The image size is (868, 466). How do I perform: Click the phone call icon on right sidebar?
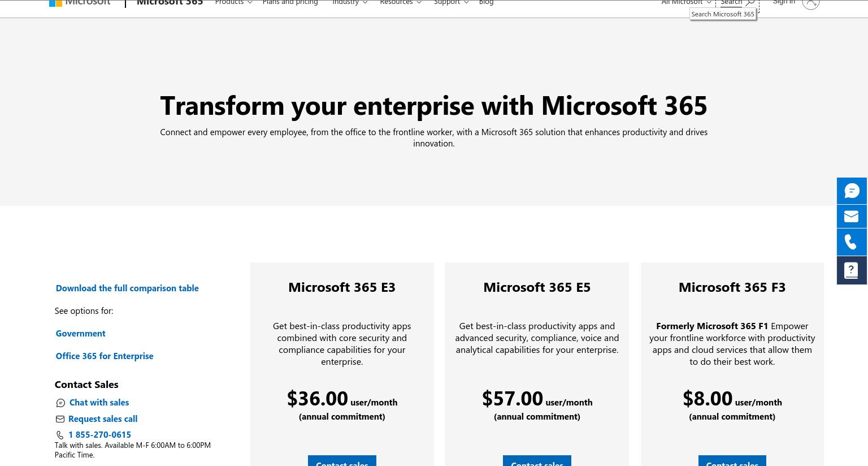coord(852,242)
